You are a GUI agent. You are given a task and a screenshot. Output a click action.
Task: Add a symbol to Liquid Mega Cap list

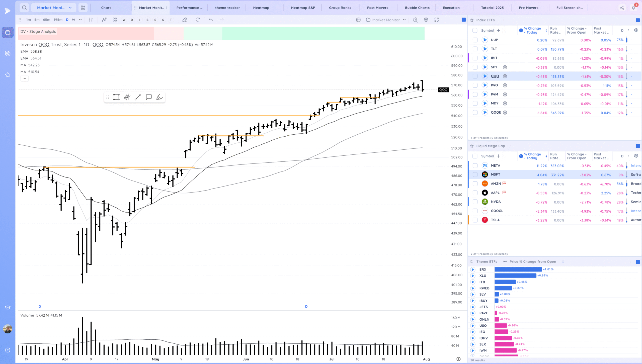499,156
